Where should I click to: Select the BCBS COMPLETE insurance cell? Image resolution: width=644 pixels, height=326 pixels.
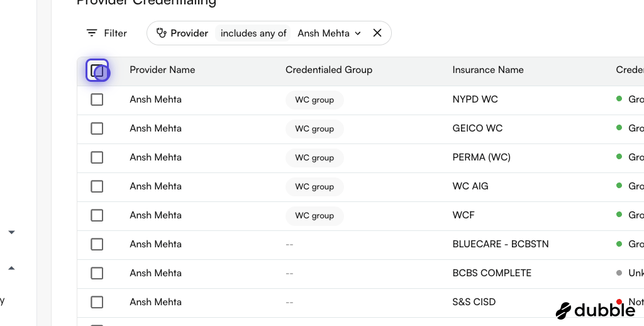[492, 273]
